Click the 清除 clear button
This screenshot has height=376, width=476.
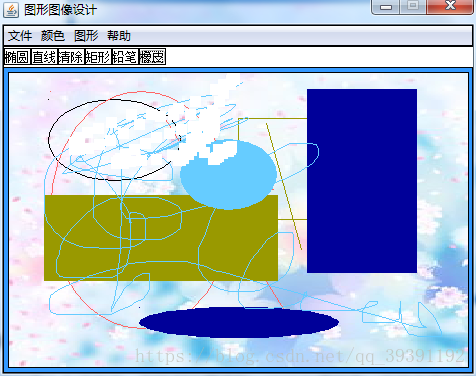click(71, 57)
